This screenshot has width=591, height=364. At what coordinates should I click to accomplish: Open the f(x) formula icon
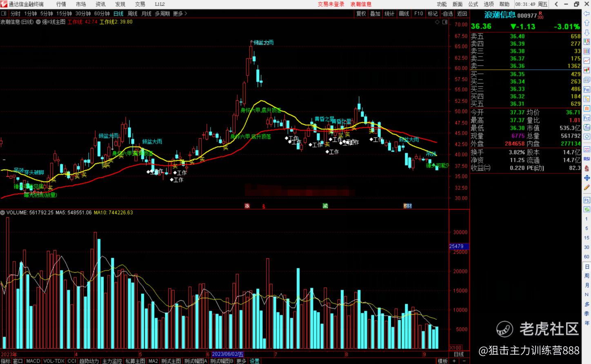click(x=587, y=127)
